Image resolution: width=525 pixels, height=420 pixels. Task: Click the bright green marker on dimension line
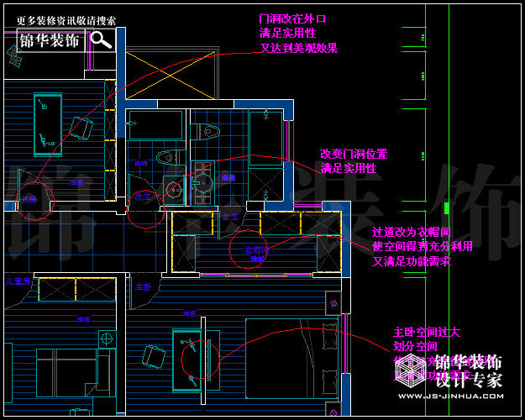[x=447, y=208]
